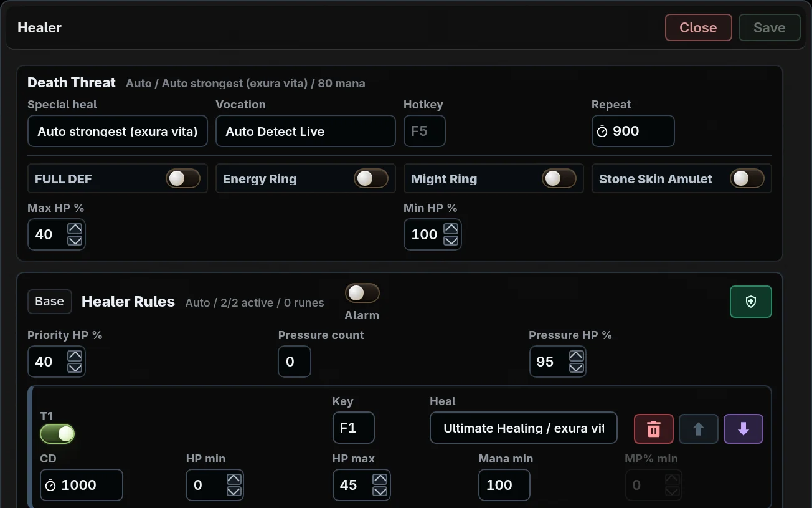Move the T1 rule down
The height and width of the screenshot is (508, 812).
744,429
